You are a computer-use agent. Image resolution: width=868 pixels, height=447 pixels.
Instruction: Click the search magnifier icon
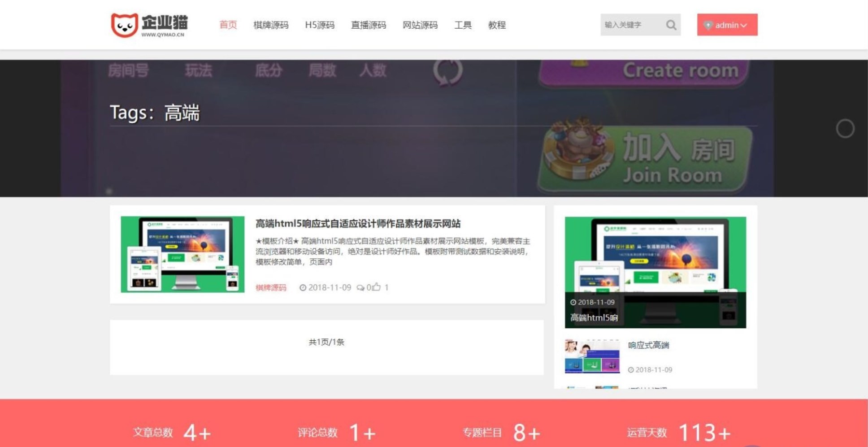(671, 25)
